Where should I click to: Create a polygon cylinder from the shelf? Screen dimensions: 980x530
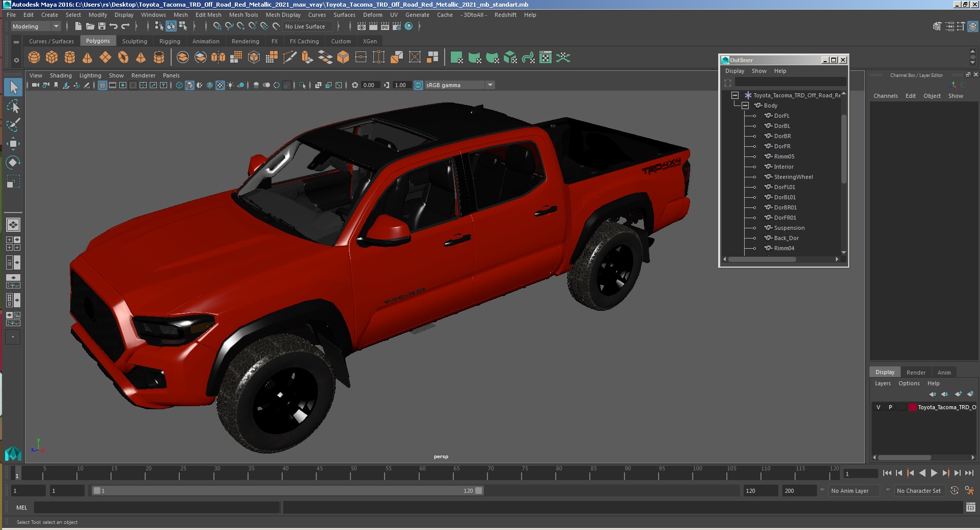(70, 58)
